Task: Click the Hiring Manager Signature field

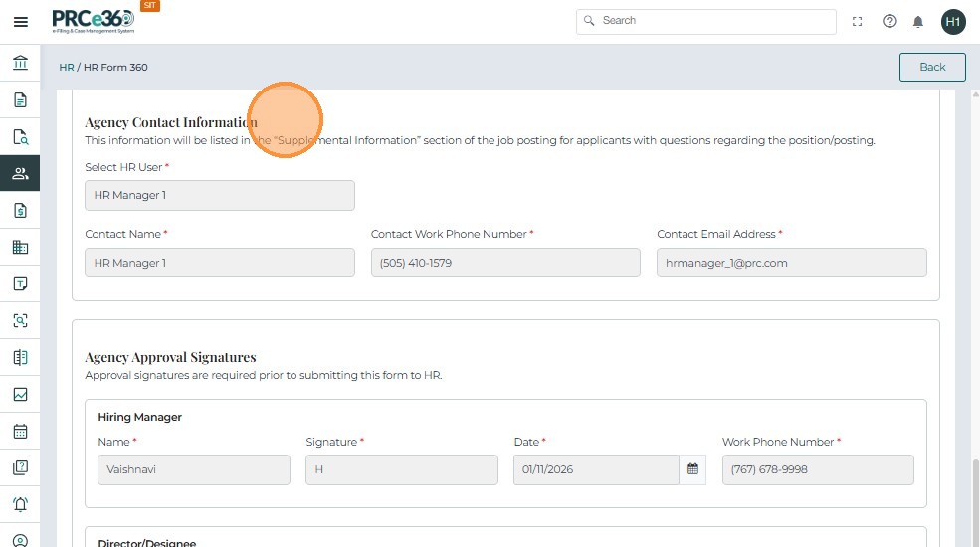Action: tap(401, 469)
